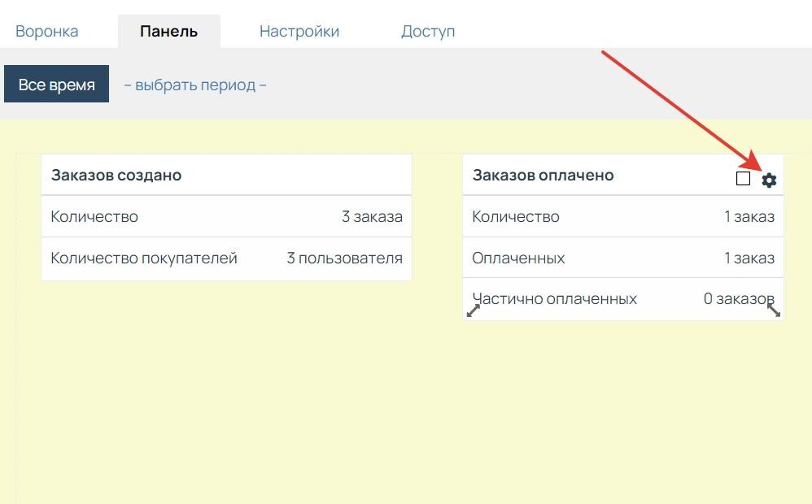812x504 pixels.
Task: Click Количество label in Заказов создано widget
Action: (x=94, y=216)
